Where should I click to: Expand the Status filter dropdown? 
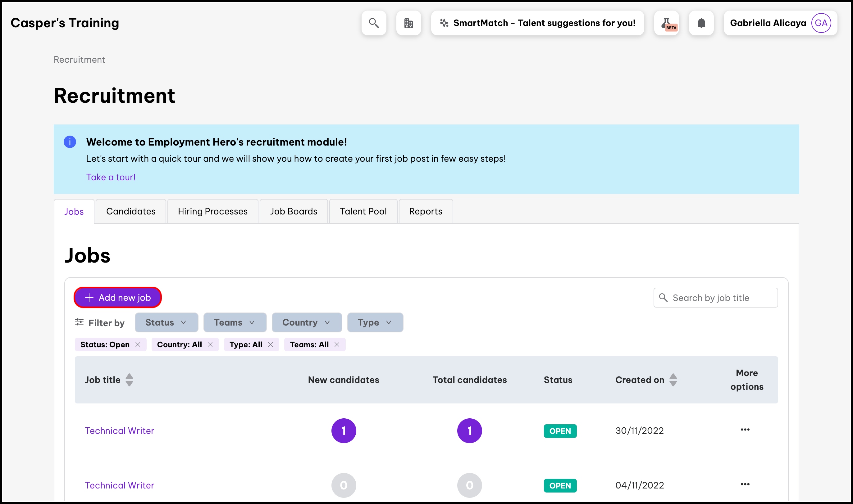pos(166,322)
